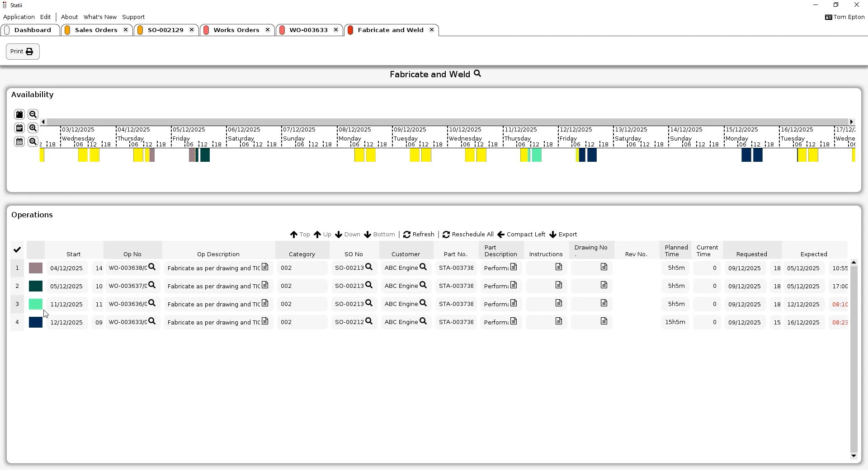Screen dimensions: 868x470
Task: Close the Fabricate and Weld tab
Action: tap(432, 30)
